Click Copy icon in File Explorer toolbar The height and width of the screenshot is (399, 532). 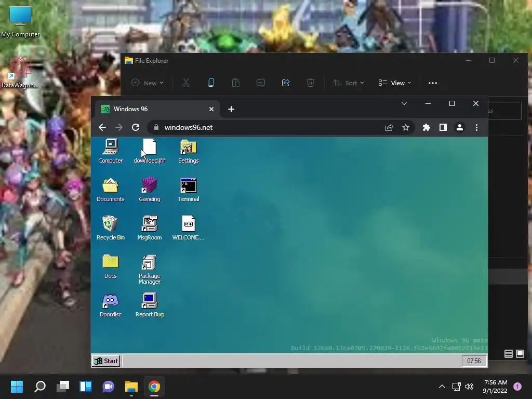click(x=211, y=83)
